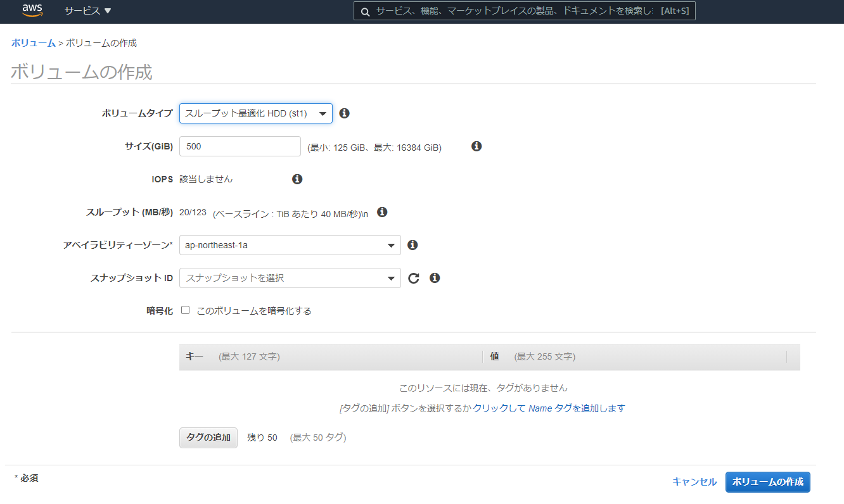Screen dimensions: 844x504
Task: Click info icon next to アベイラビリティーゾーン dropdown
Action: click(x=412, y=245)
